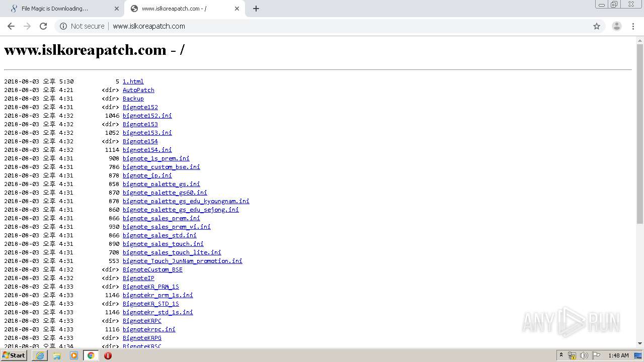Open the BignoteKRPG directory
644x362 pixels.
(x=142, y=338)
